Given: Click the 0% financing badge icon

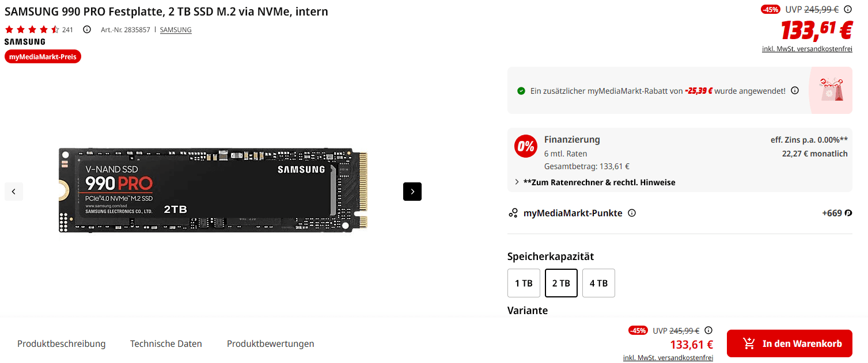Looking at the screenshot, I should click(526, 147).
